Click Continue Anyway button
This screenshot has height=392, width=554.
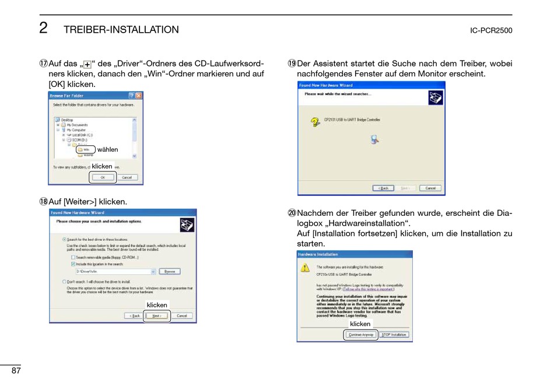(x=361, y=335)
